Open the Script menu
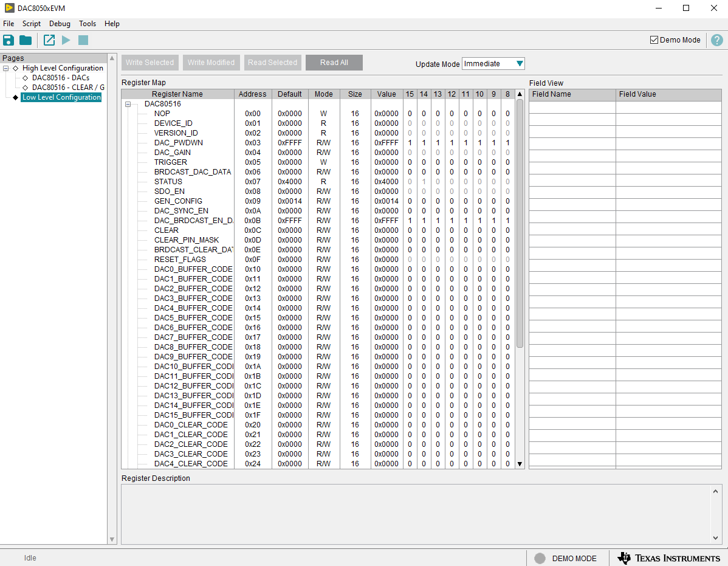Screen dimensions: 728x566 (x=31, y=24)
